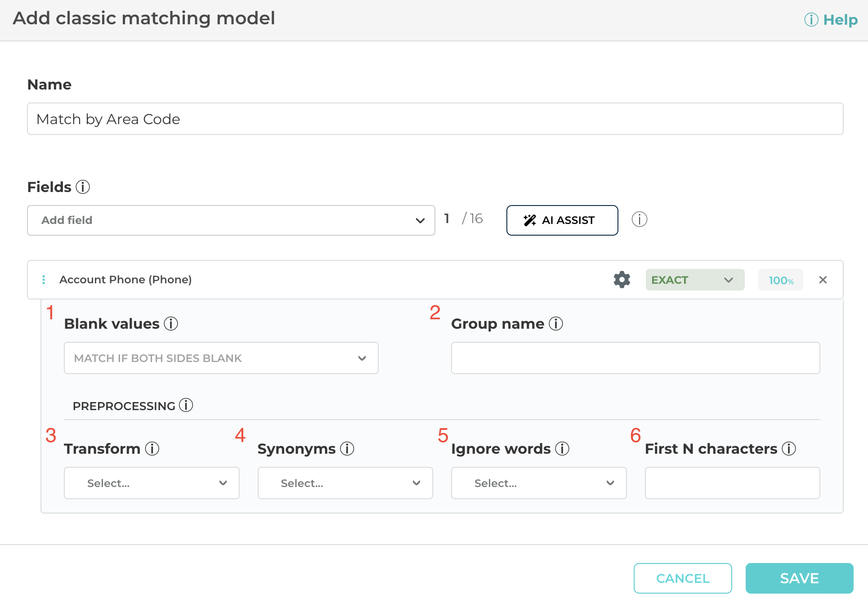This screenshot has width=868, height=599.
Task: Click the SAVE button
Action: tap(799, 578)
